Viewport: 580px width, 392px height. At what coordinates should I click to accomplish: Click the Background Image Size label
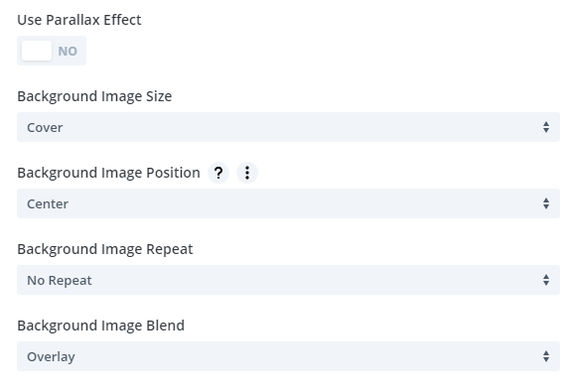tap(94, 96)
